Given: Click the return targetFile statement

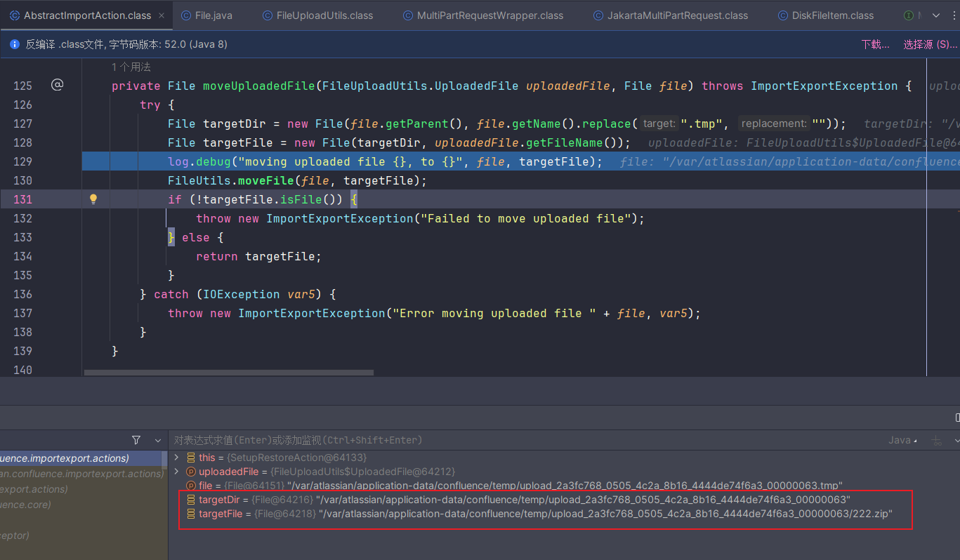Looking at the screenshot, I should coord(258,256).
